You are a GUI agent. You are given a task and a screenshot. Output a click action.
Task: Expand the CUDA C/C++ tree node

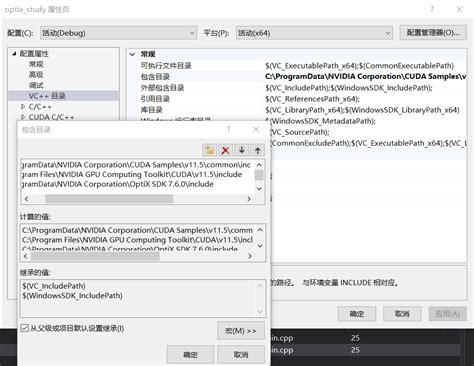(23, 117)
